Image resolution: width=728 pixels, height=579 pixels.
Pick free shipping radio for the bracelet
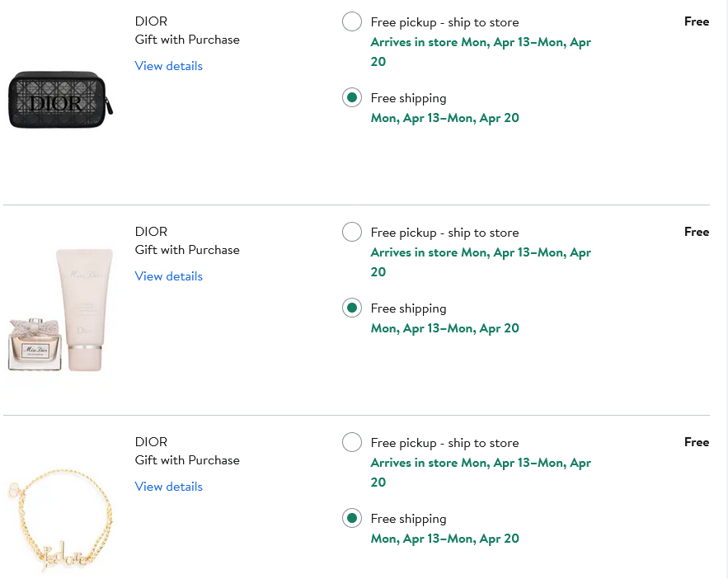click(x=352, y=519)
